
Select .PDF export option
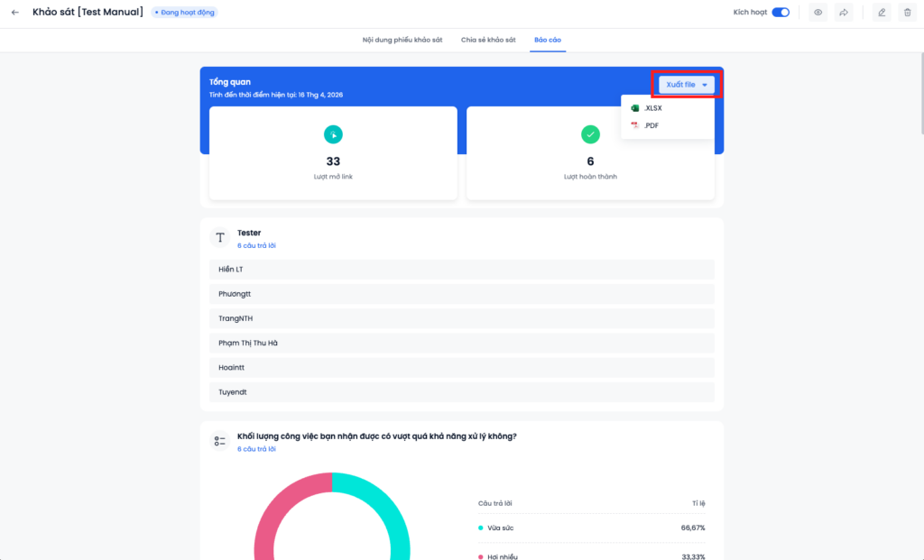click(x=651, y=125)
